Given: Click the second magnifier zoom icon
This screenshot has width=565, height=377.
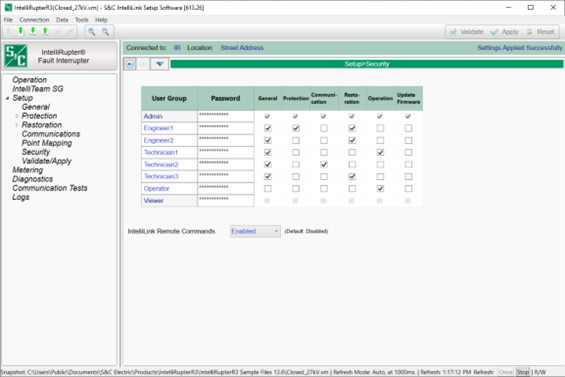Looking at the screenshot, I should pyautogui.click(x=105, y=32).
